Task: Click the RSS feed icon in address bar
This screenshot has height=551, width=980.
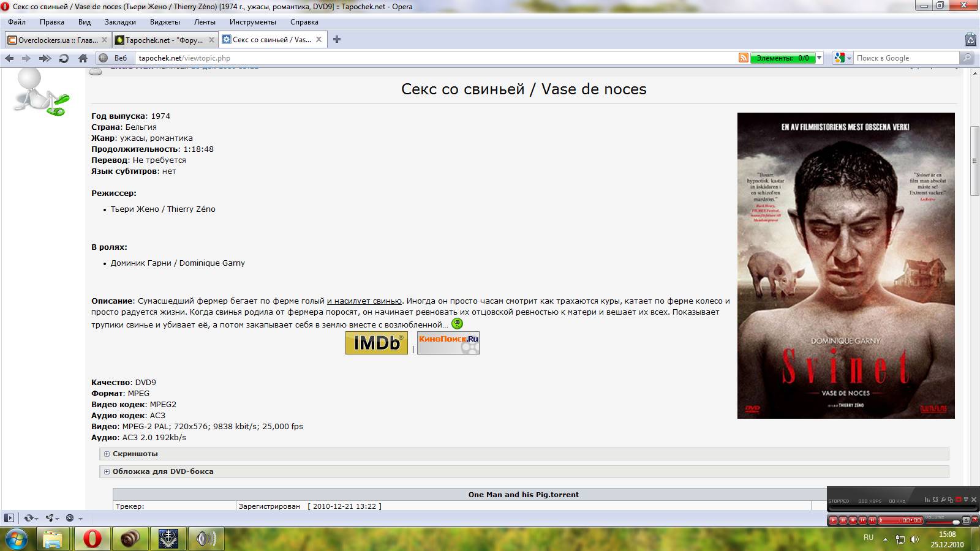Action: 743,58
